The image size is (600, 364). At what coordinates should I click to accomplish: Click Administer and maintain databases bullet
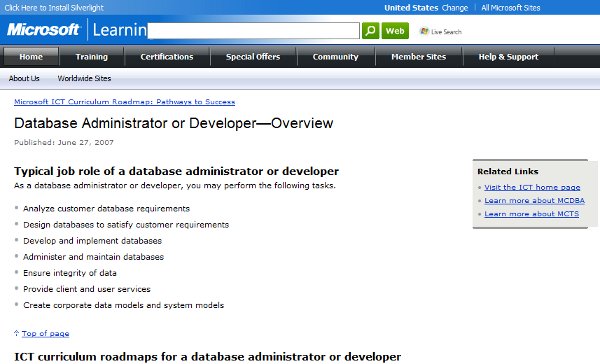93,257
